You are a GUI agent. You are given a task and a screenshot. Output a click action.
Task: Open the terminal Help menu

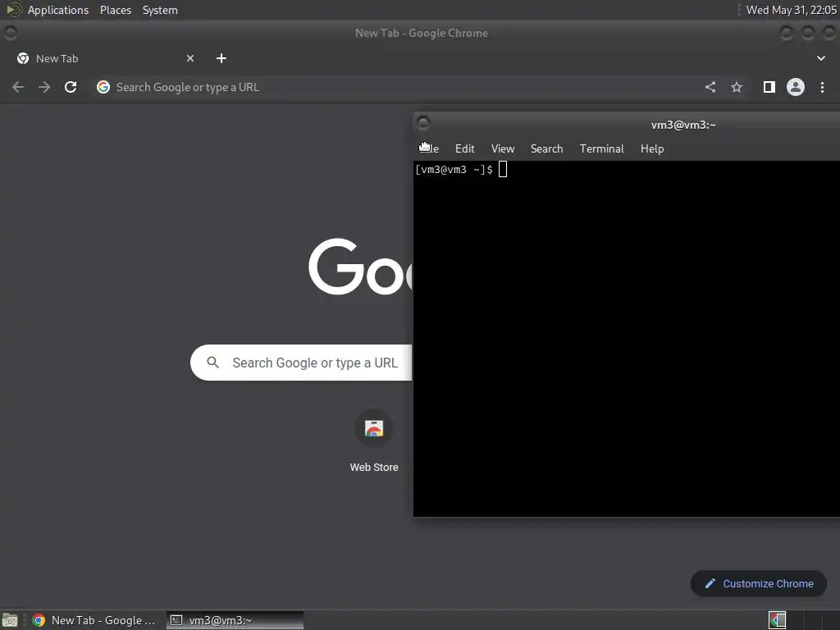point(652,149)
